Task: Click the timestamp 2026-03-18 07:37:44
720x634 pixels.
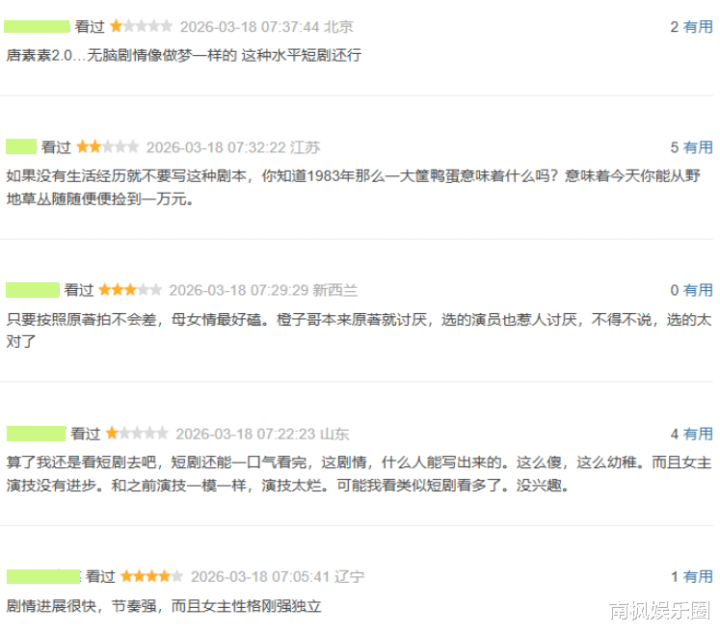Action: pyautogui.click(x=249, y=27)
